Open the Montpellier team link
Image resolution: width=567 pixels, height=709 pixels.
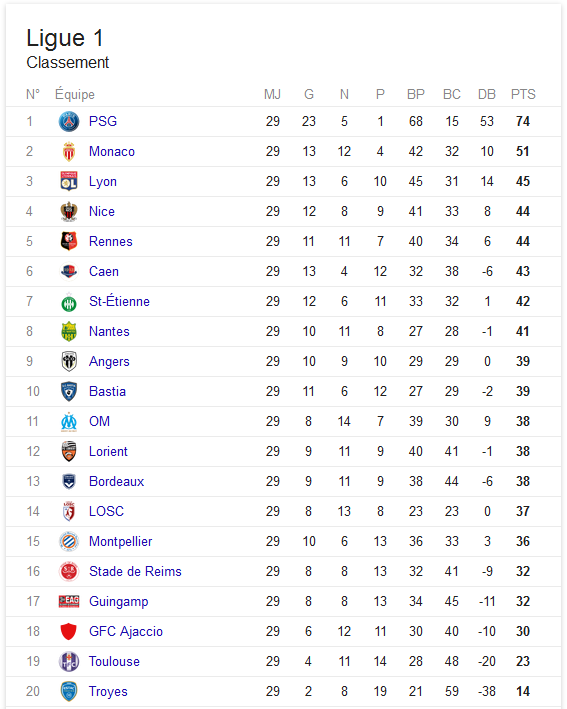pyautogui.click(x=120, y=541)
